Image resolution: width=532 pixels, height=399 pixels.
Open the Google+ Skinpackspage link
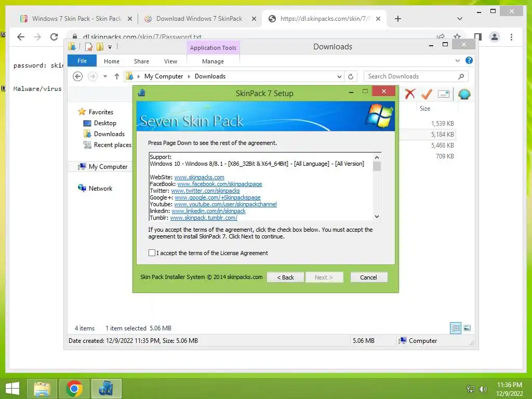(218, 197)
